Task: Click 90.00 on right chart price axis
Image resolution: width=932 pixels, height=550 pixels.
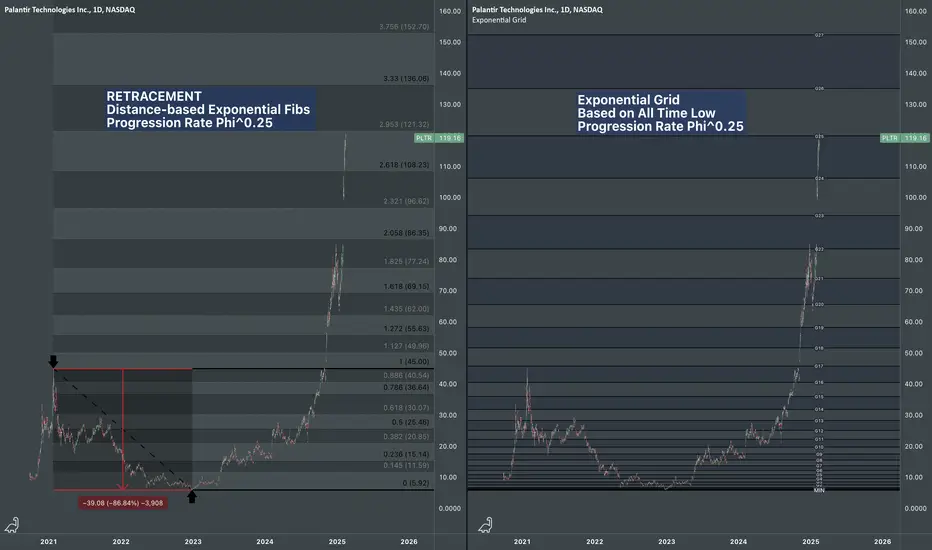Action: click(x=916, y=229)
